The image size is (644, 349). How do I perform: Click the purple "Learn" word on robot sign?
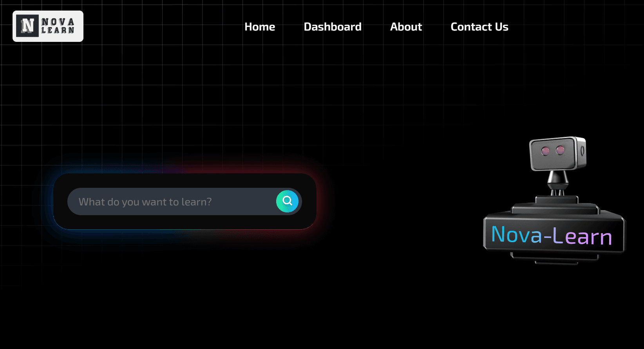click(582, 236)
